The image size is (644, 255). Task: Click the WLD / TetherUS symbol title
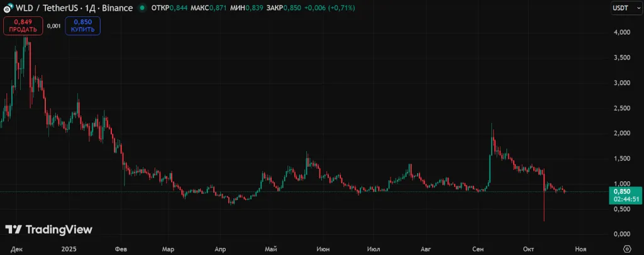pos(43,8)
